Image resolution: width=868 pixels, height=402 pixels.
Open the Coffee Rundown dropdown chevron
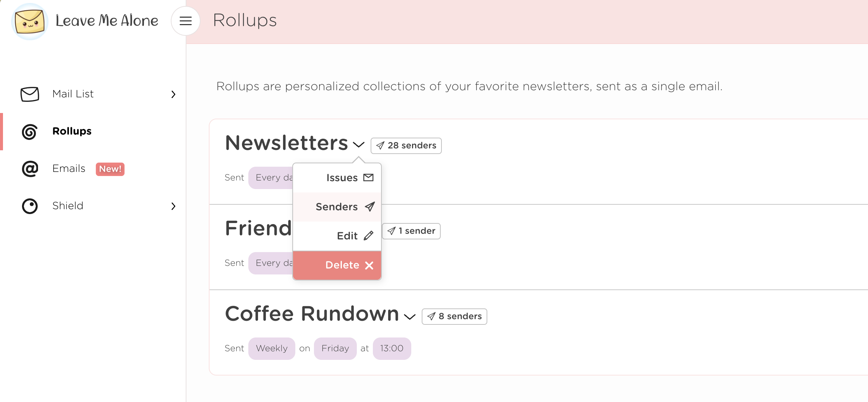pos(410,317)
